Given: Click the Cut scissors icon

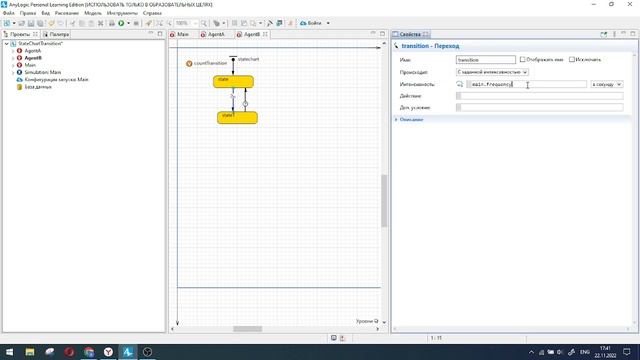Looking at the screenshot, I should (73, 23).
